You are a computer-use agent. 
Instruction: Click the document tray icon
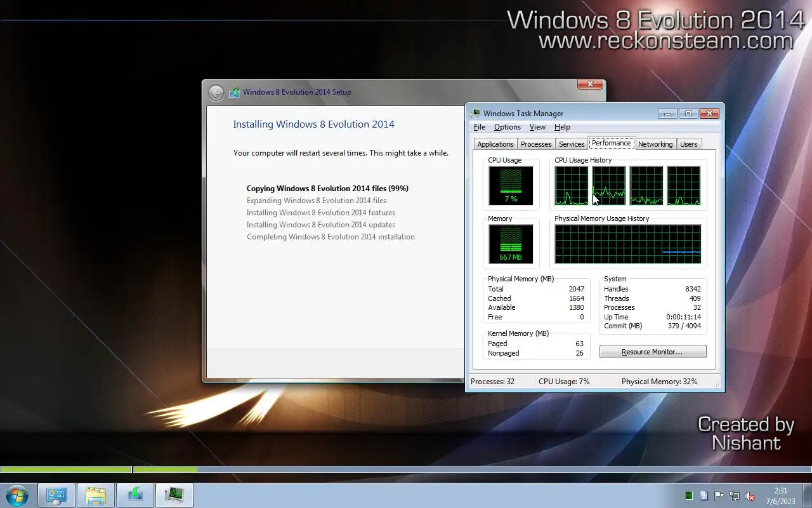(x=704, y=496)
